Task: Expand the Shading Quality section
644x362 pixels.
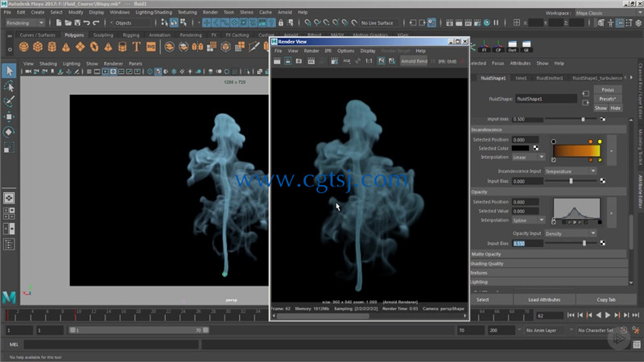Action: pyautogui.click(x=549, y=264)
